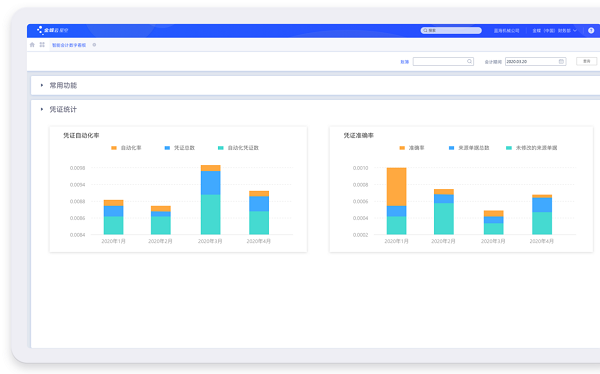Expand the 常用功能 section arrow
The height and width of the screenshot is (374, 600).
42,85
